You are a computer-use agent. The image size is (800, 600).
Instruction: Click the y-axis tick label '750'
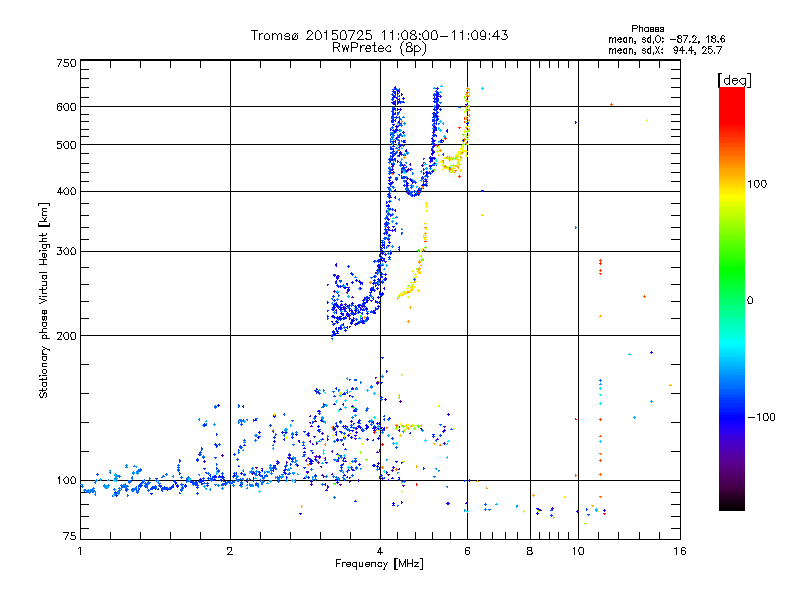tap(66, 63)
